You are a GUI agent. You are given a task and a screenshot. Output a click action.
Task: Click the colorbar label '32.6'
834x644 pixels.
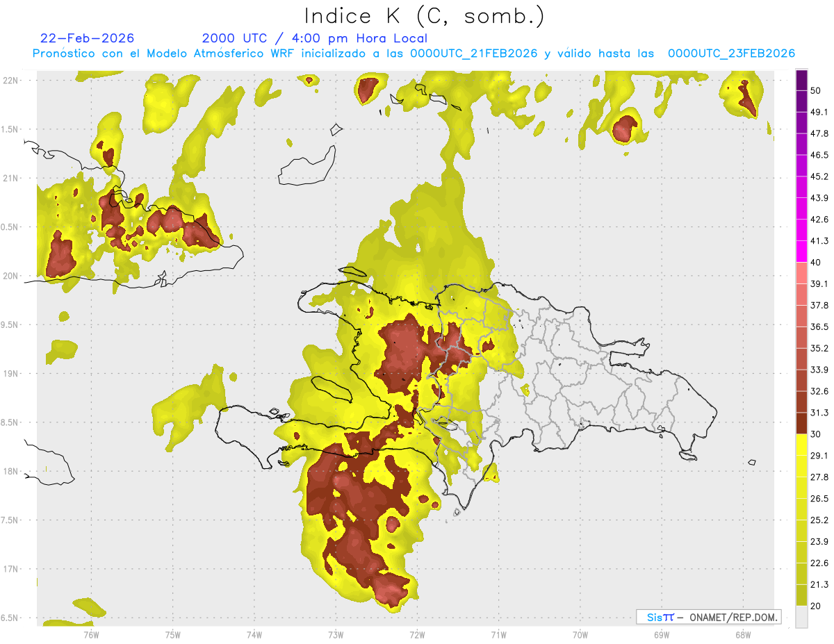[x=820, y=391]
